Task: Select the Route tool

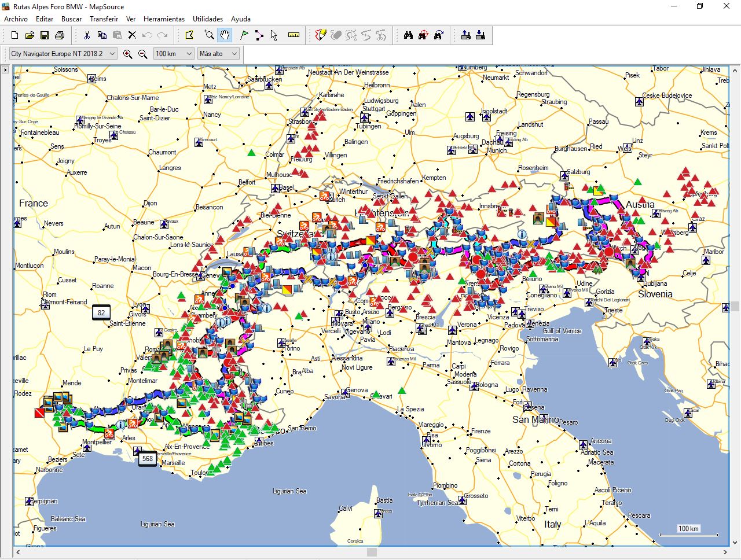Action: (x=259, y=35)
